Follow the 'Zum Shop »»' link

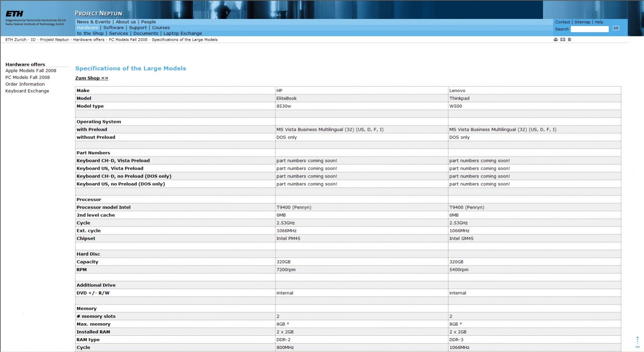tap(92, 78)
